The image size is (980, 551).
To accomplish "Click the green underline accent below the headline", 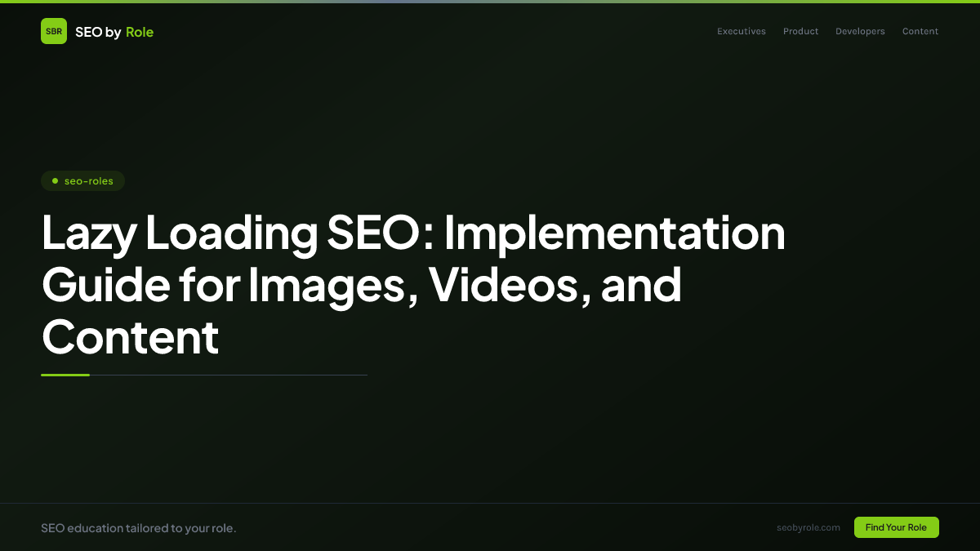I will [x=65, y=374].
